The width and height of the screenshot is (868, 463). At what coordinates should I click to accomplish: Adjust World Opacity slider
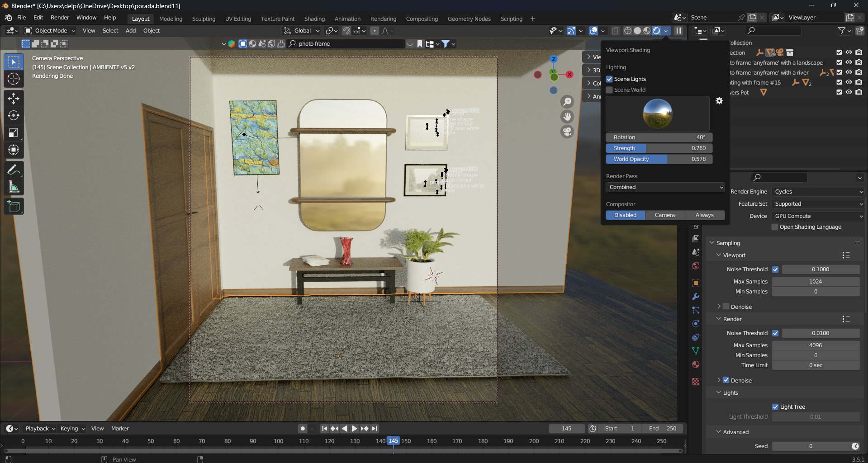click(659, 159)
